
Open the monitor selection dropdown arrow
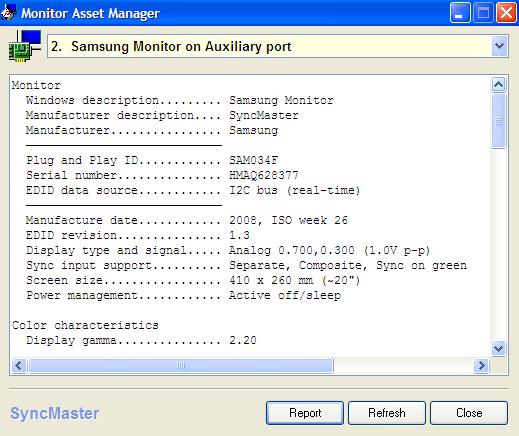pos(499,46)
